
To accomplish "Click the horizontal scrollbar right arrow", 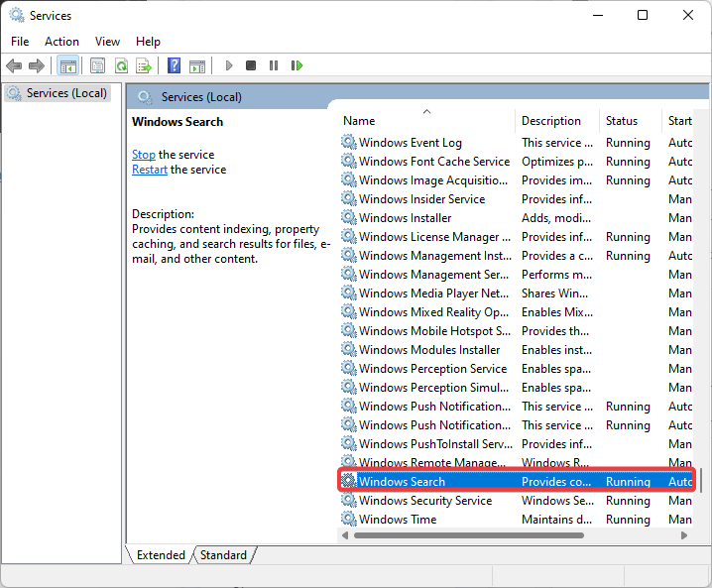I will 684,535.
